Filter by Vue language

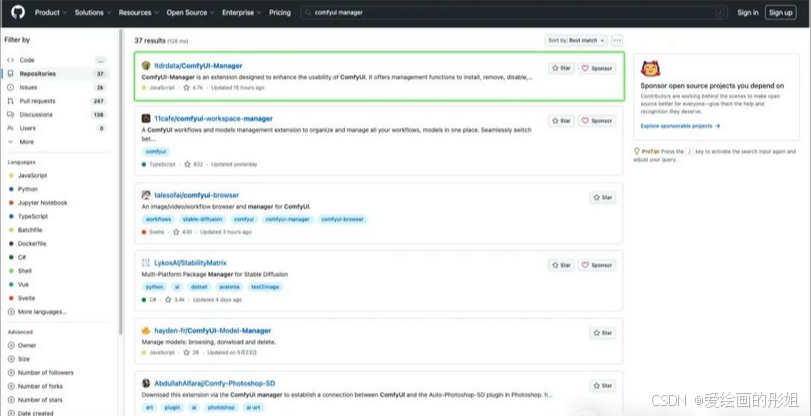tap(23, 285)
